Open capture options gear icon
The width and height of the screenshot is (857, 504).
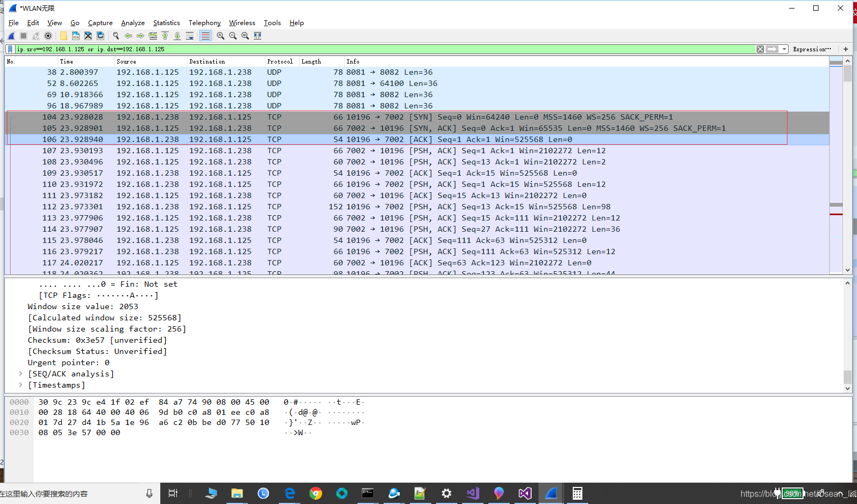click(48, 36)
